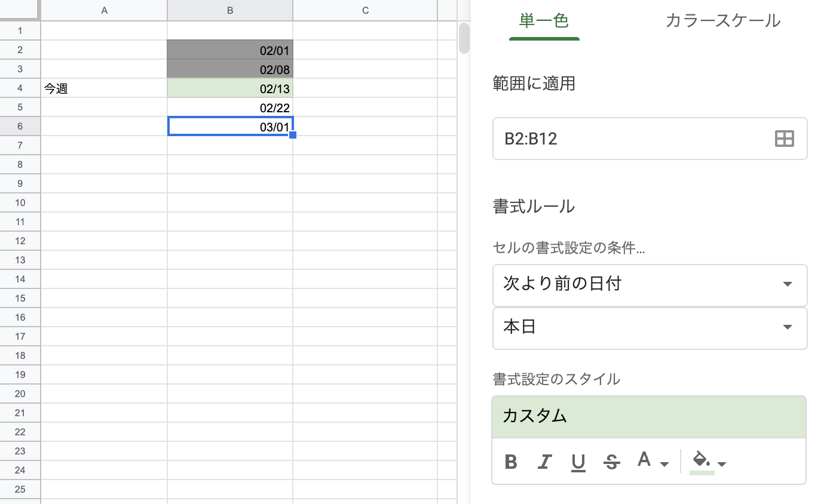Select column B header

click(x=230, y=10)
